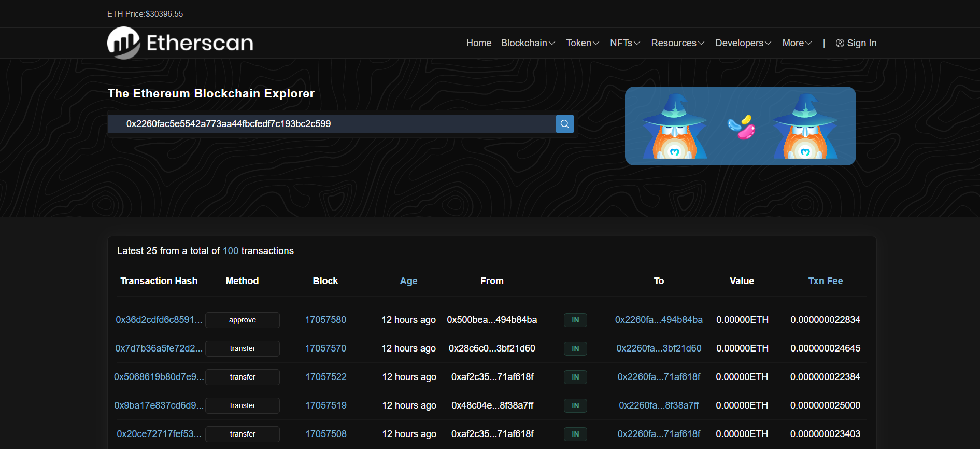Click the 100 transactions total link
980x449 pixels.
coord(231,251)
